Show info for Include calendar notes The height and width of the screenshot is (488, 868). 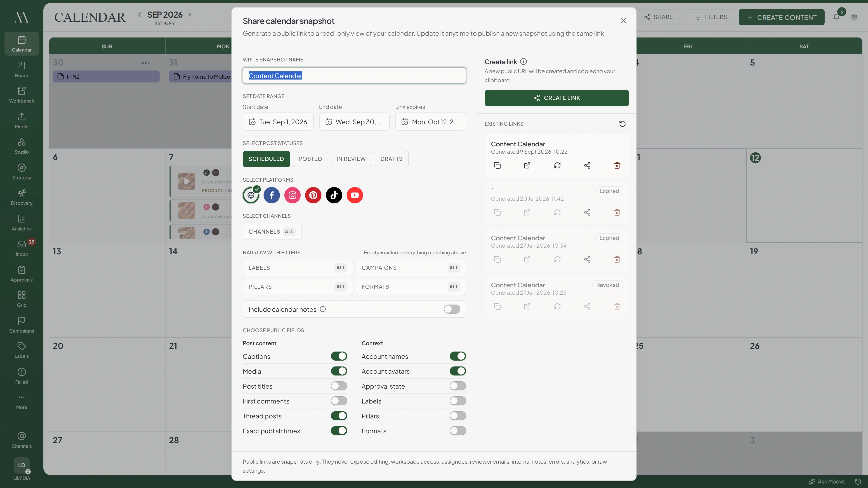pos(323,309)
